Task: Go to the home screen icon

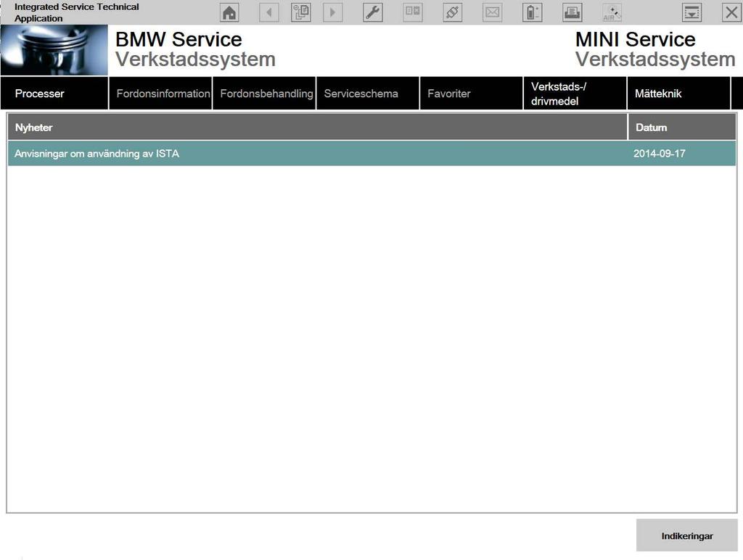Action: (229, 12)
